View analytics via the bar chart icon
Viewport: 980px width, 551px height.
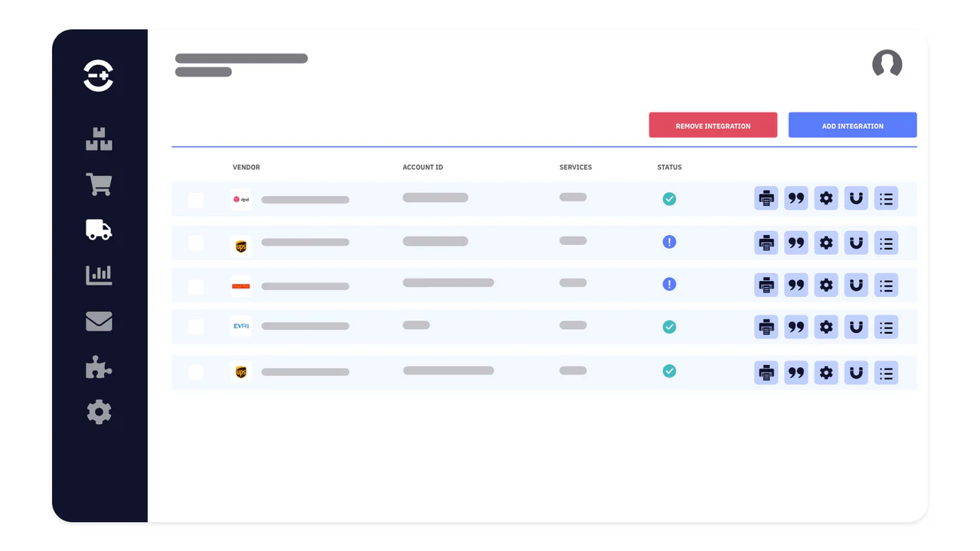(98, 275)
